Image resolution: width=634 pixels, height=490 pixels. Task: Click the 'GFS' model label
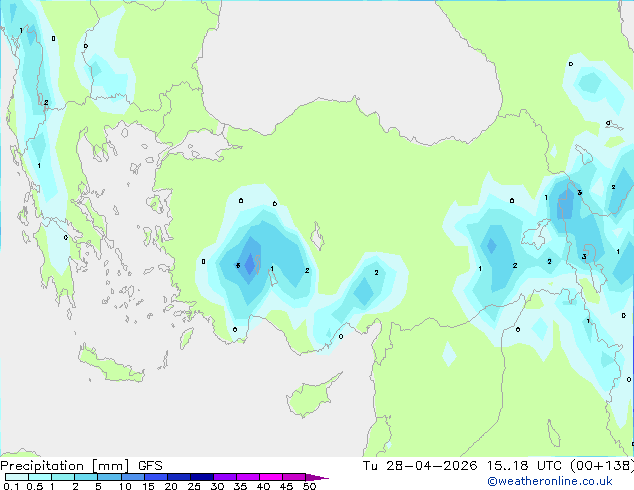click(150, 466)
